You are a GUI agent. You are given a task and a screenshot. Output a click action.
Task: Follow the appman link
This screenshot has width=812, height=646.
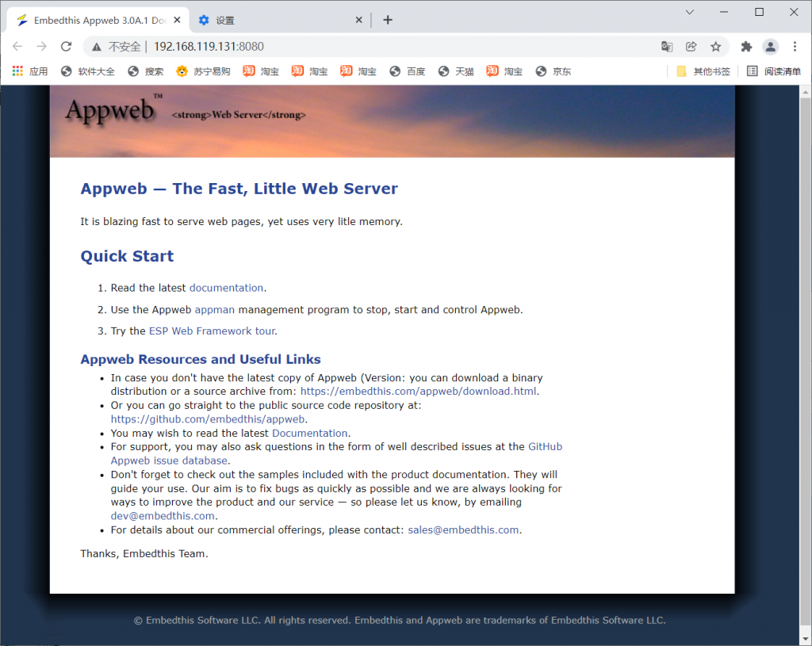[214, 310]
